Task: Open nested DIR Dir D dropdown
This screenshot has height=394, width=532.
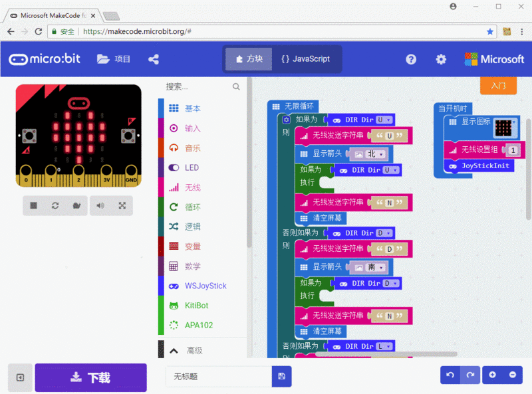Action: (391, 284)
